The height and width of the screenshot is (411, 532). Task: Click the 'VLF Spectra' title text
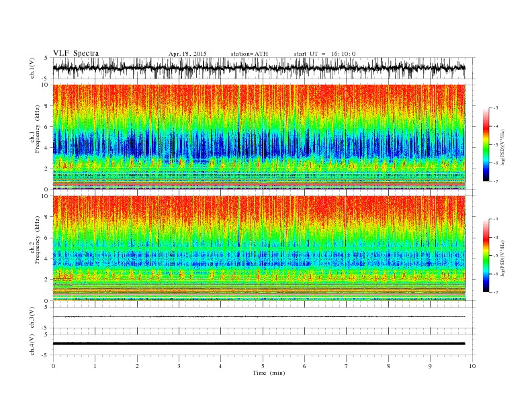coord(76,53)
